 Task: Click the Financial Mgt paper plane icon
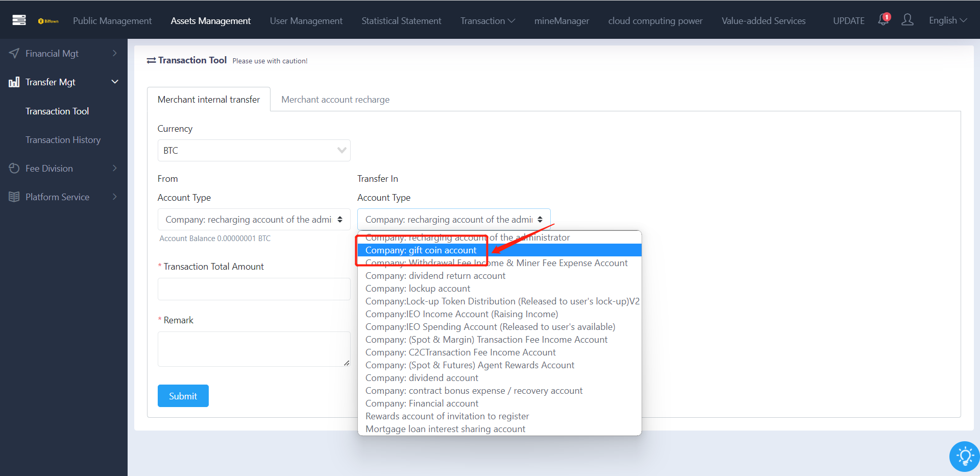pos(14,53)
